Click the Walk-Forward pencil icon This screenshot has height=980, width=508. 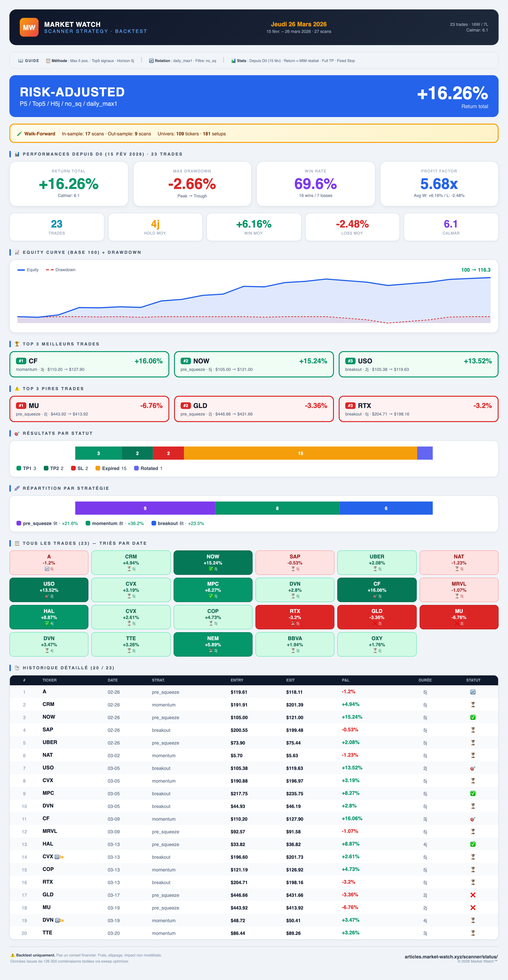point(20,134)
